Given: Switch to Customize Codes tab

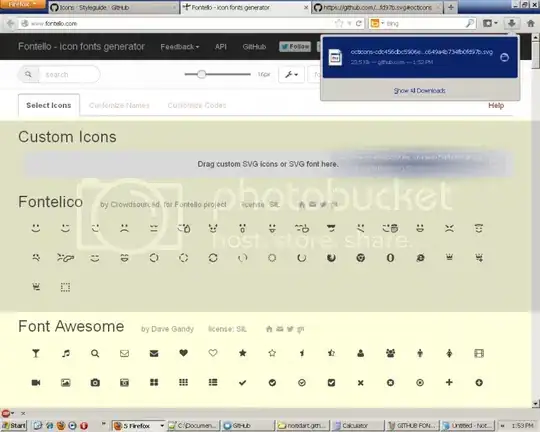Looking at the screenshot, I should [197, 105].
